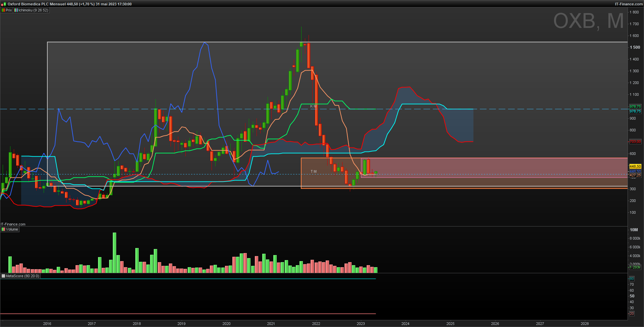This screenshot has width=644, height=327.
Task: Click the T M annotation on the chart
Action: coord(314,171)
